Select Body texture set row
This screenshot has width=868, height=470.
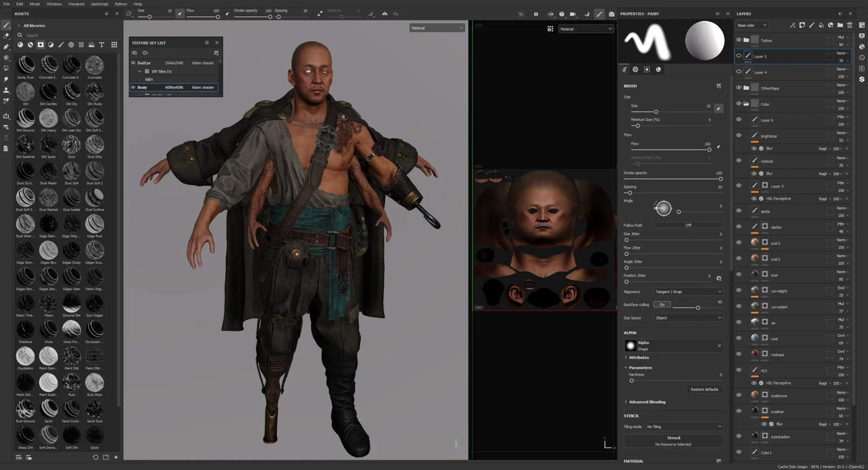pos(174,87)
